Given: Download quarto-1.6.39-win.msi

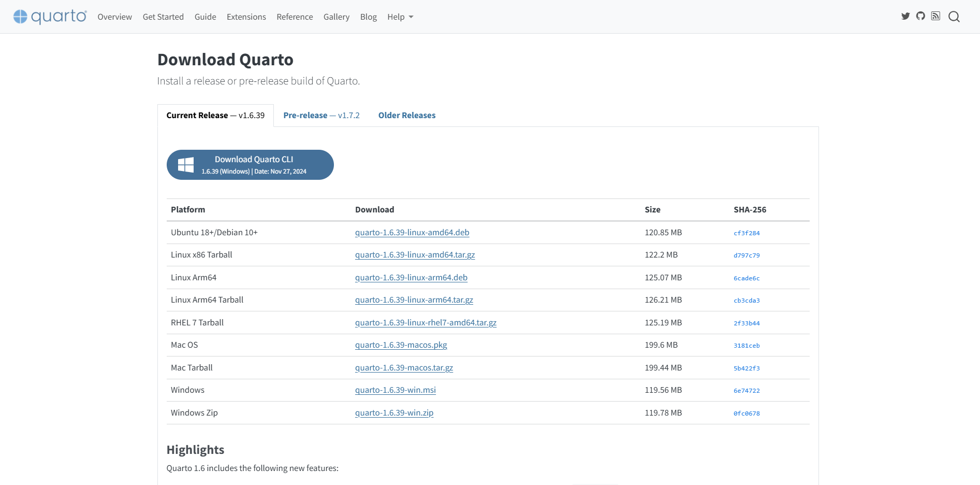Looking at the screenshot, I should tap(396, 390).
